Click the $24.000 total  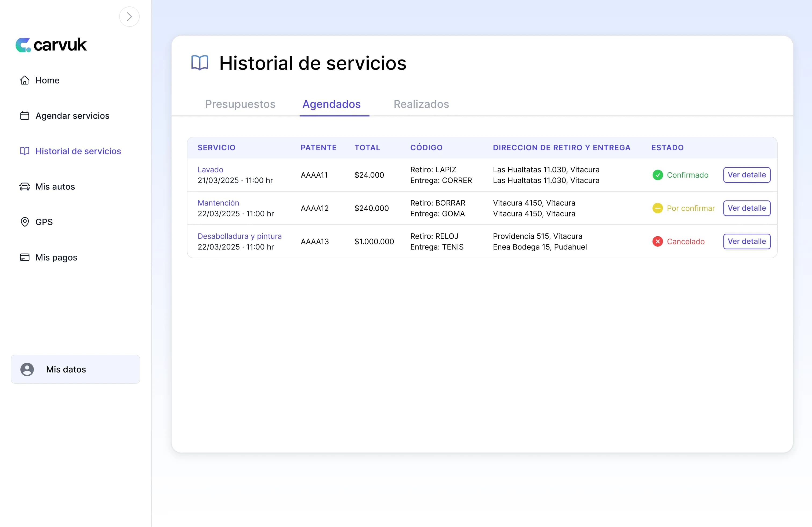(x=369, y=175)
